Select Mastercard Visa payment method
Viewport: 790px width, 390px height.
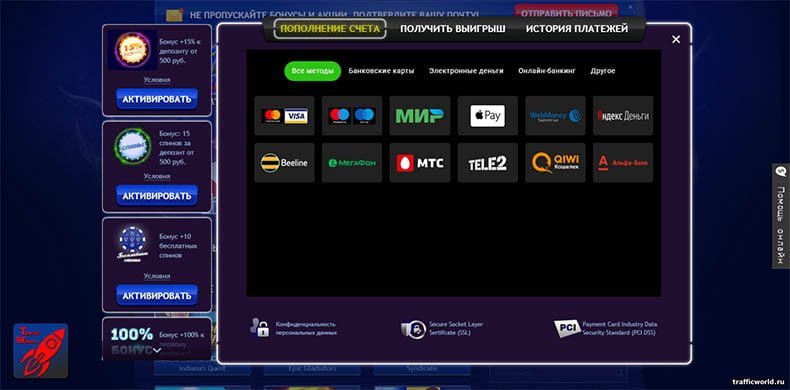tap(284, 116)
